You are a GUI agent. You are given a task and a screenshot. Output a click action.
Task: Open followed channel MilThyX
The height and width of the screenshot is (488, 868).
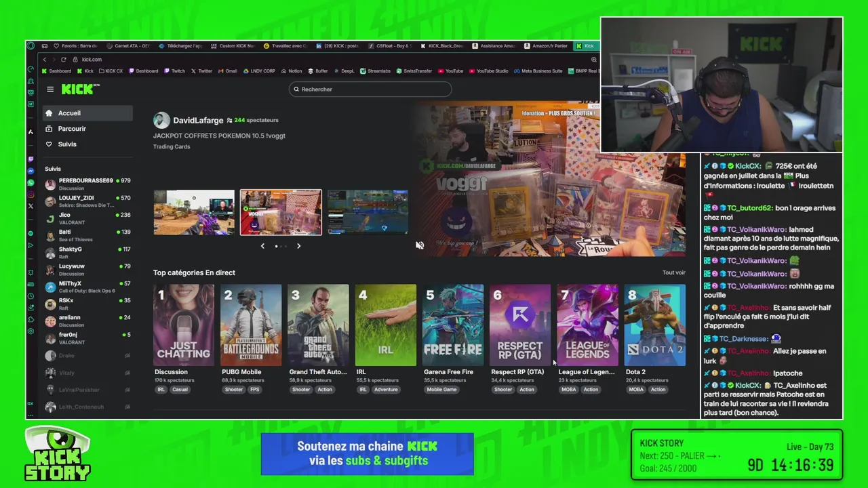(x=87, y=287)
